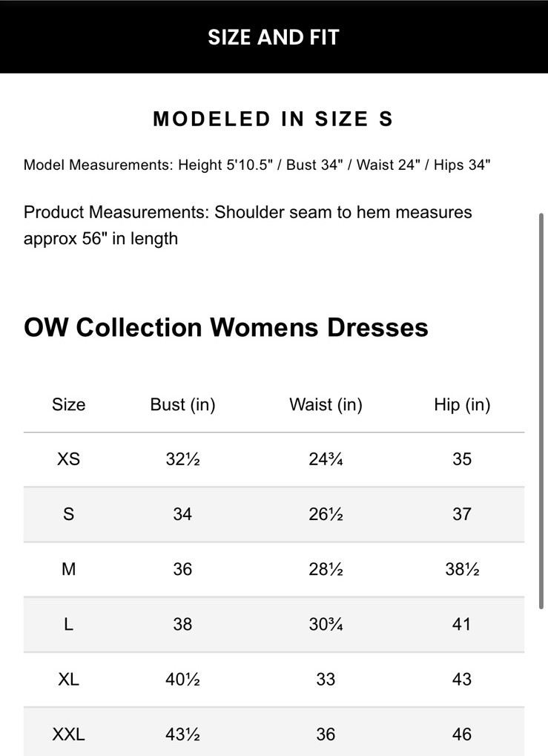Click the Model Measurements text line
Viewport: 548px width, 756px height.
[257, 165]
